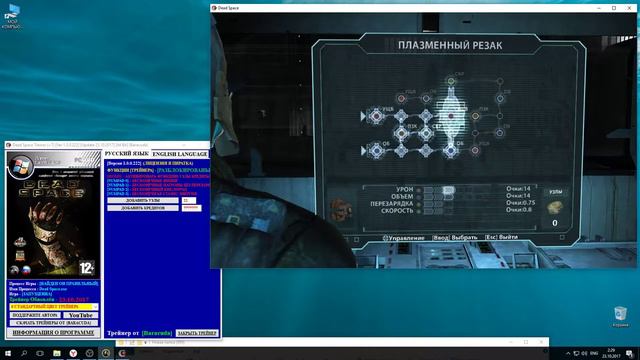Click the ОБЪЕМ capacity upgrade bar
The width and height of the screenshot is (640, 360).
pos(439,197)
